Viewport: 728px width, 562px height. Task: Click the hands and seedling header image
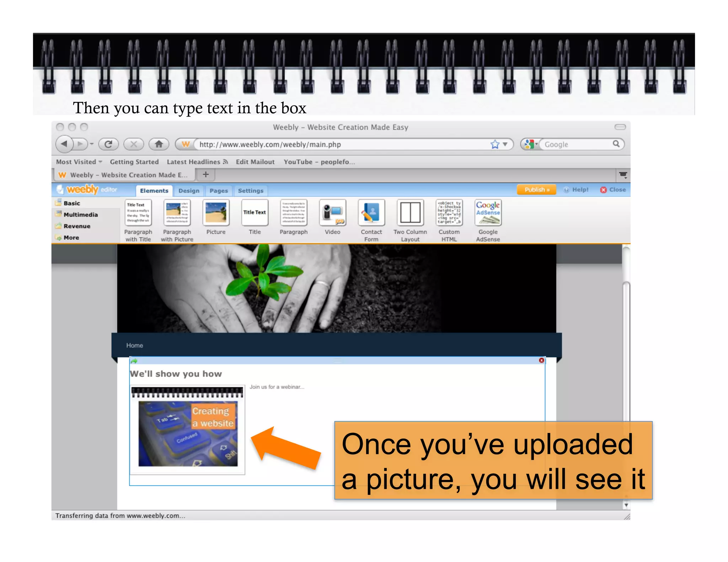tap(337, 288)
